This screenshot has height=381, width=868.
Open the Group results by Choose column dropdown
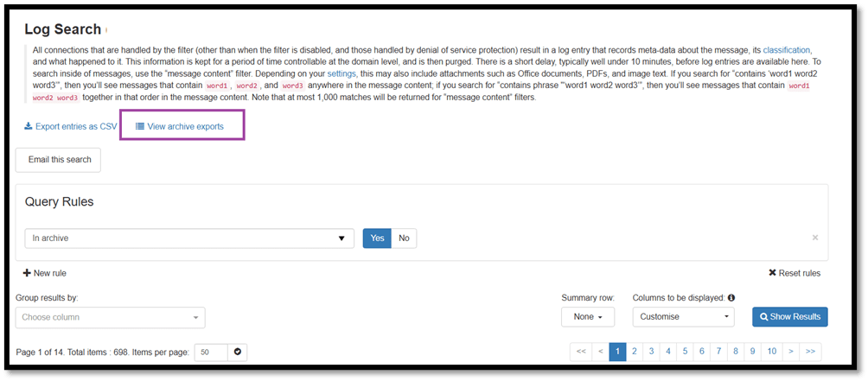coord(110,317)
